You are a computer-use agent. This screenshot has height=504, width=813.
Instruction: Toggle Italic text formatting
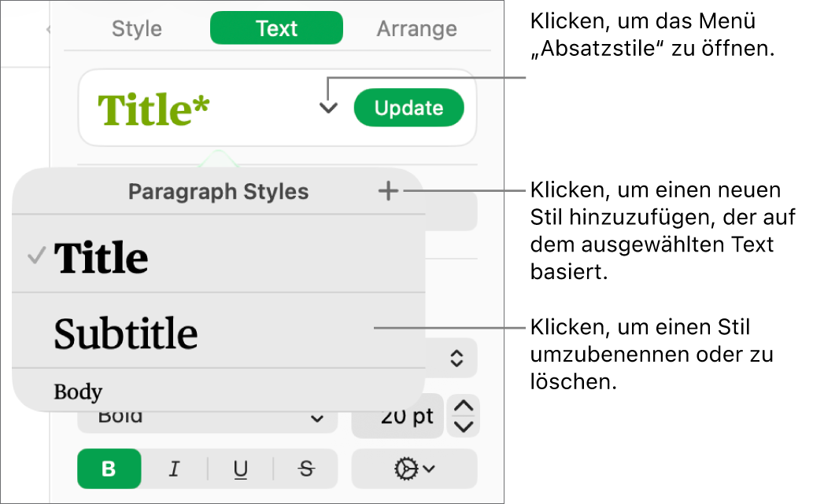174,469
